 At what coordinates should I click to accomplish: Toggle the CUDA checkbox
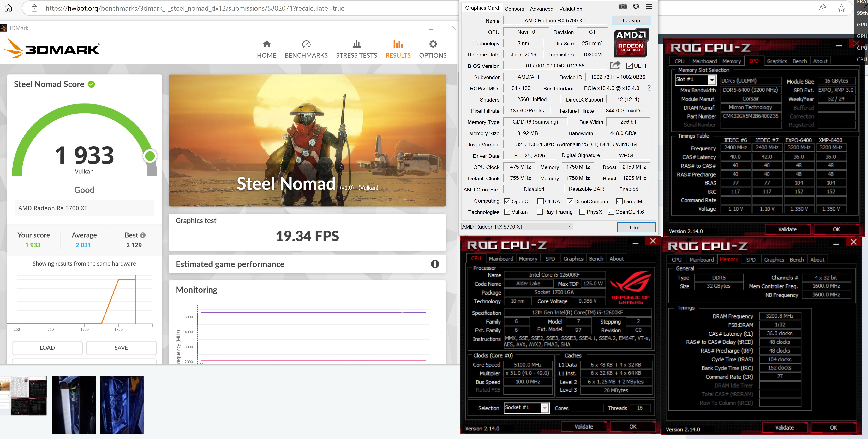540,201
